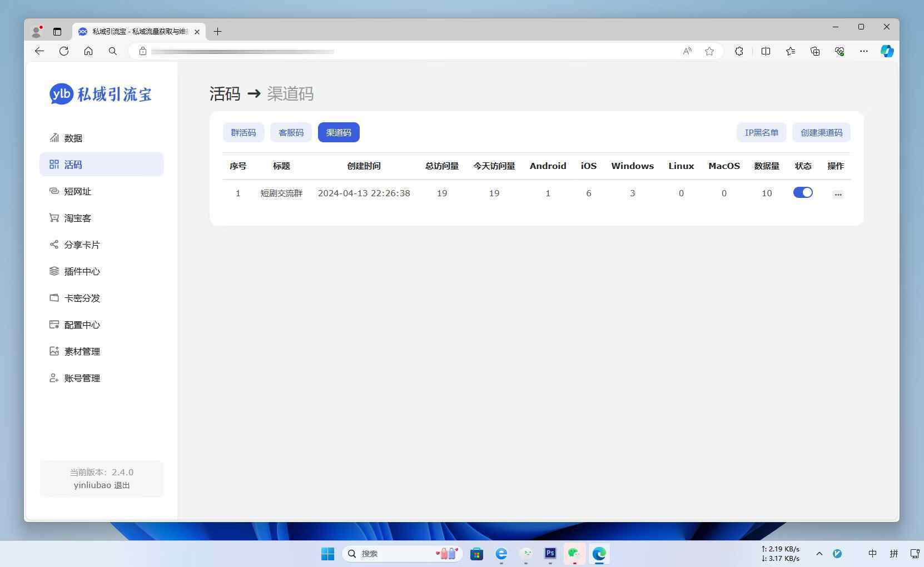924x567 pixels.
Task: Toggle split screen icon
Action: click(766, 51)
